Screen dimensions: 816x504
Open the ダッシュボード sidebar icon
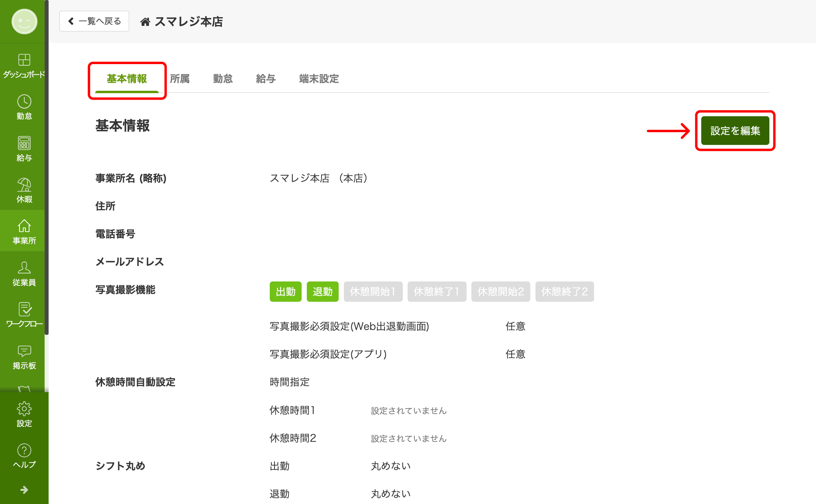click(24, 60)
